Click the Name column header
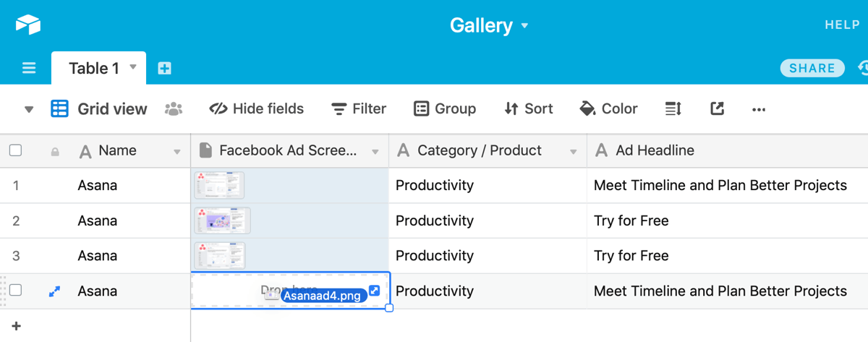Image resolution: width=868 pixels, height=342 pixels. point(119,150)
